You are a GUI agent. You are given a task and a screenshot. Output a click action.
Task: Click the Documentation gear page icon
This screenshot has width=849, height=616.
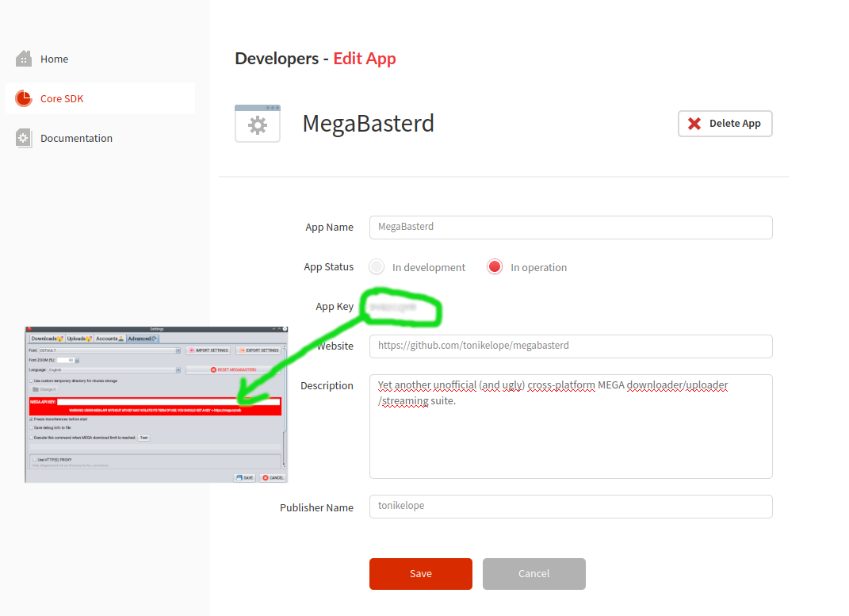pos(23,138)
